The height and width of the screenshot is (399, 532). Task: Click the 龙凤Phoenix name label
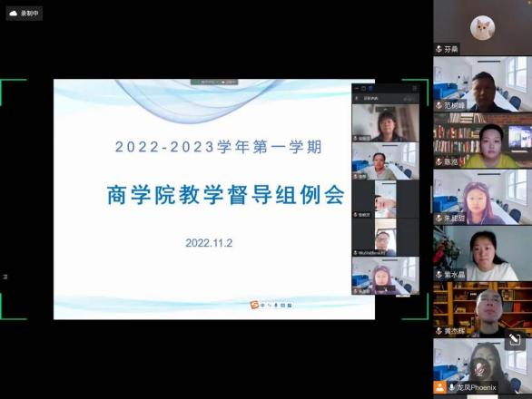[x=477, y=387]
